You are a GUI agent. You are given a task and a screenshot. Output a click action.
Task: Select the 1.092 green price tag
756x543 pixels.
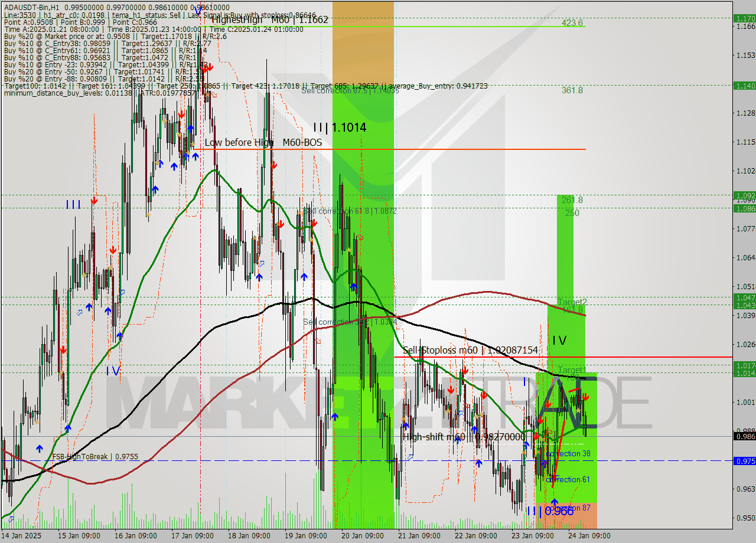[744, 195]
